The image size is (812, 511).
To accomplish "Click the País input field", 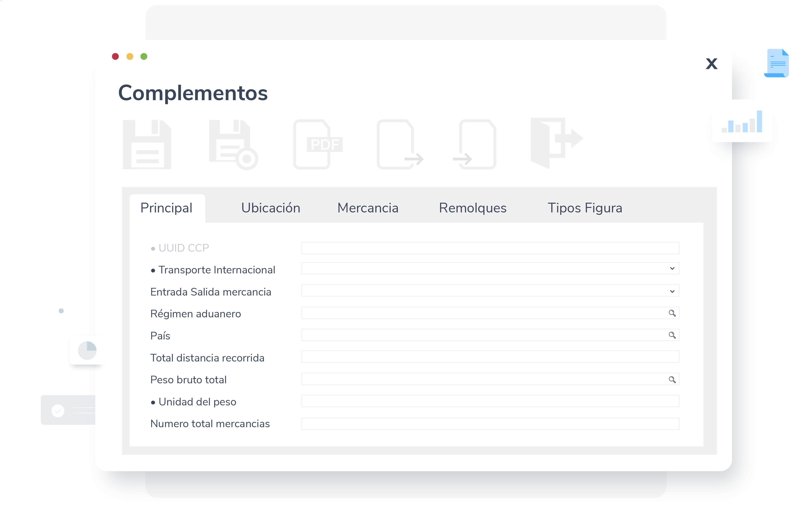I will point(490,335).
